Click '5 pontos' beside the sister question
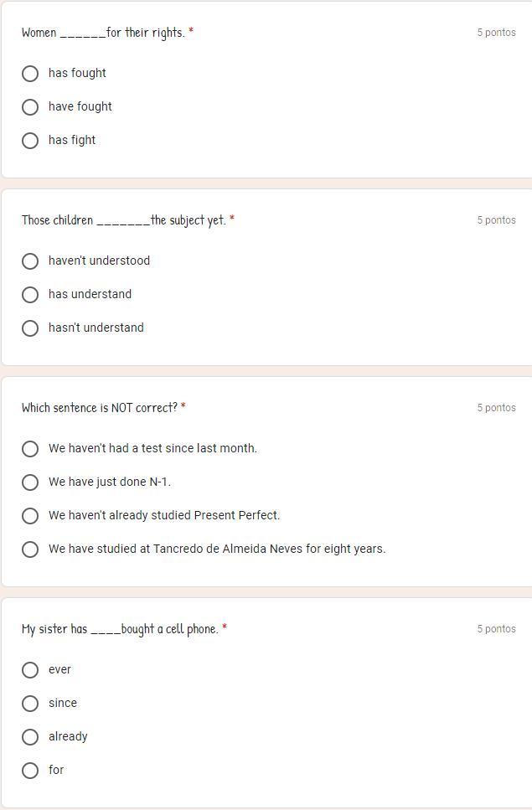Viewport: 532px width, 810px height. [496, 629]
